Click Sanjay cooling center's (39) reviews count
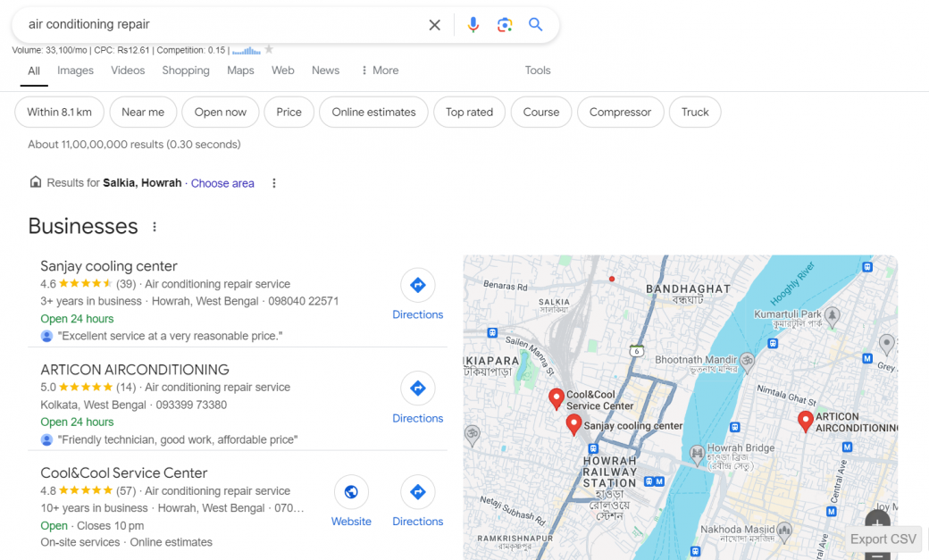 [x=126, y=284]
